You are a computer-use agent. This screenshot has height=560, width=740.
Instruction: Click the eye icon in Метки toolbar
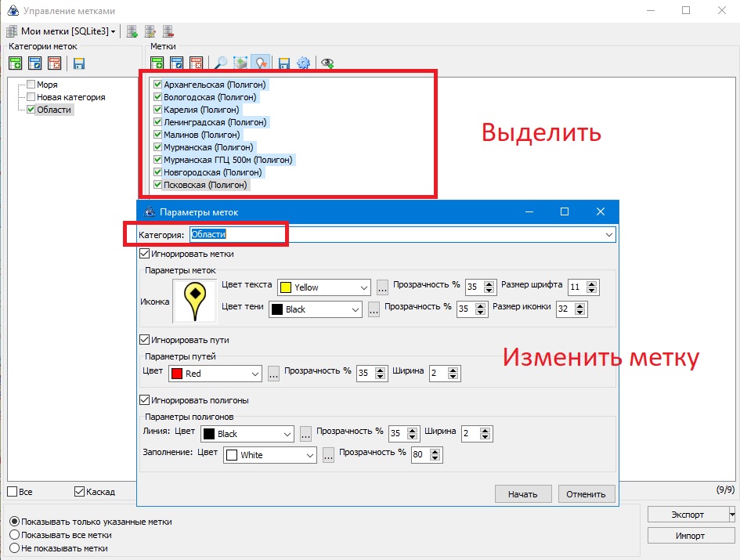pos(327,63)
